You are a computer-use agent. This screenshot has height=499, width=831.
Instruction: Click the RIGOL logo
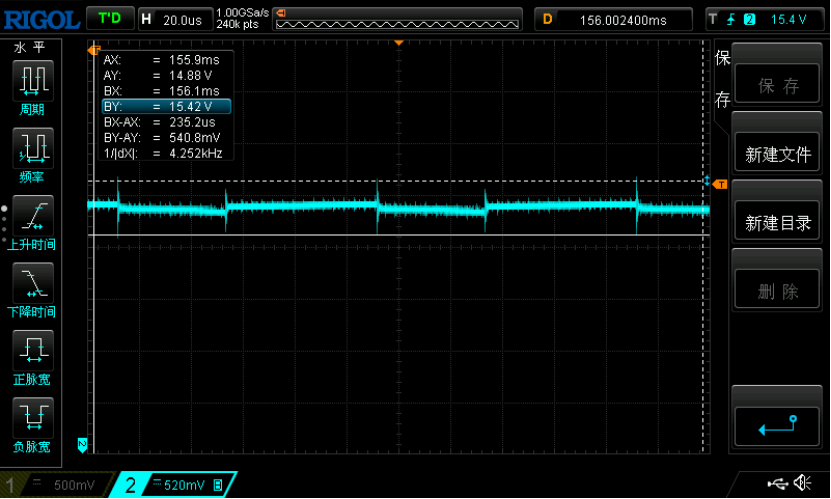click(41, 20)
